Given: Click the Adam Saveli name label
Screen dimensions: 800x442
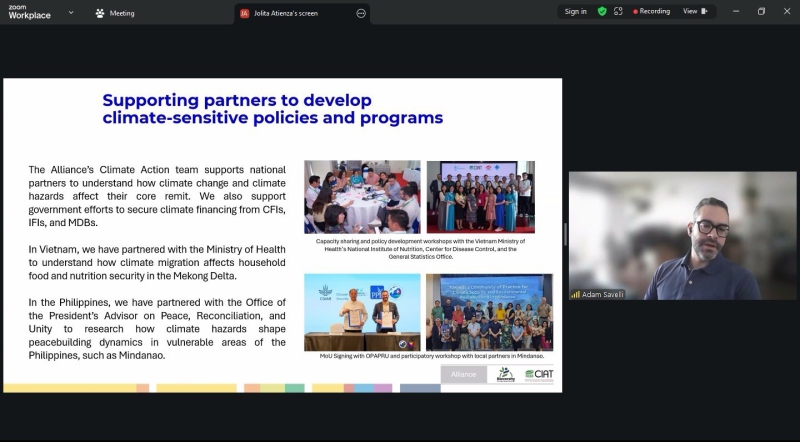Looking at the screenshot, I should pos(604,294).
